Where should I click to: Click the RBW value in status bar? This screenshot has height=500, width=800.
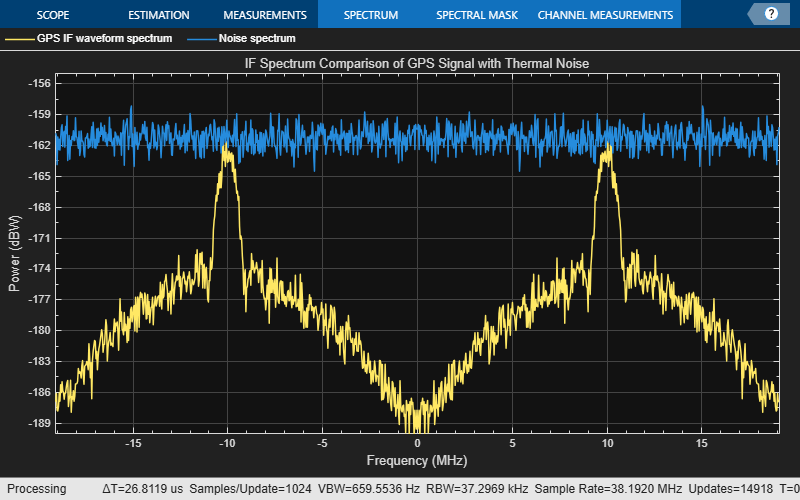477,489
